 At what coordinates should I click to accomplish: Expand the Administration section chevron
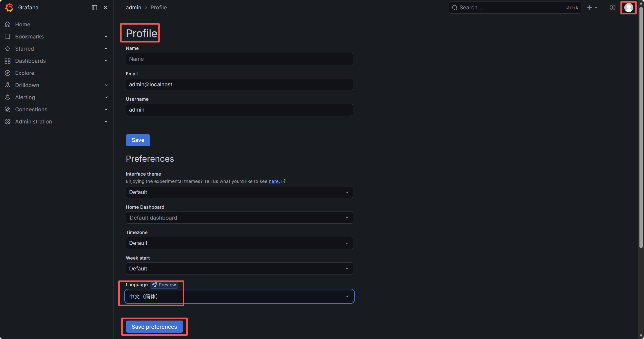[x=106, y=121]
